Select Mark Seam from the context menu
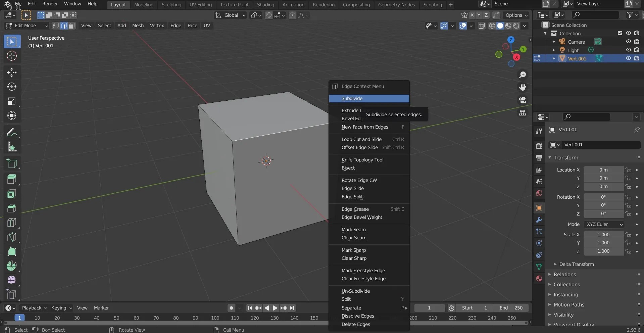Screen dimensions: 644x333 353,230
